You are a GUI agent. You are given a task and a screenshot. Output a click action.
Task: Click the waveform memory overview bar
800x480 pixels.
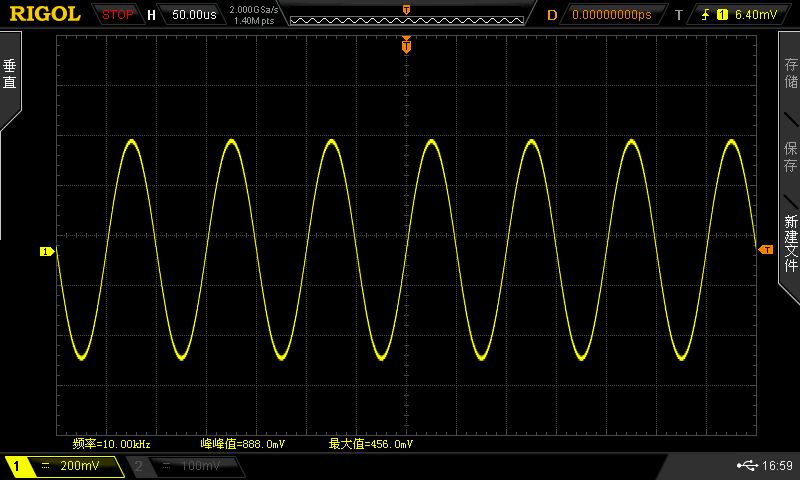pyautogui.click(x=407, y=20)
